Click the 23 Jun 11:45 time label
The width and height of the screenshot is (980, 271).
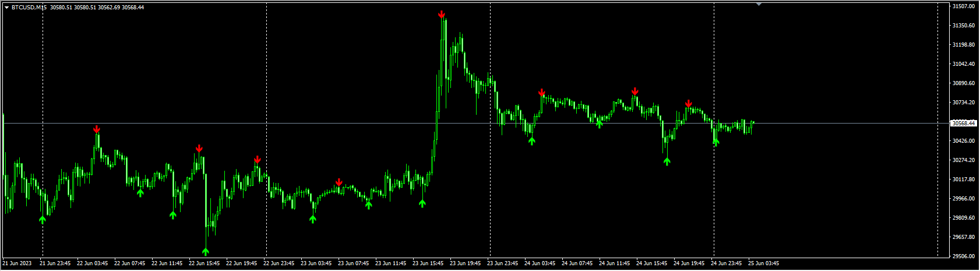(391, 263)
